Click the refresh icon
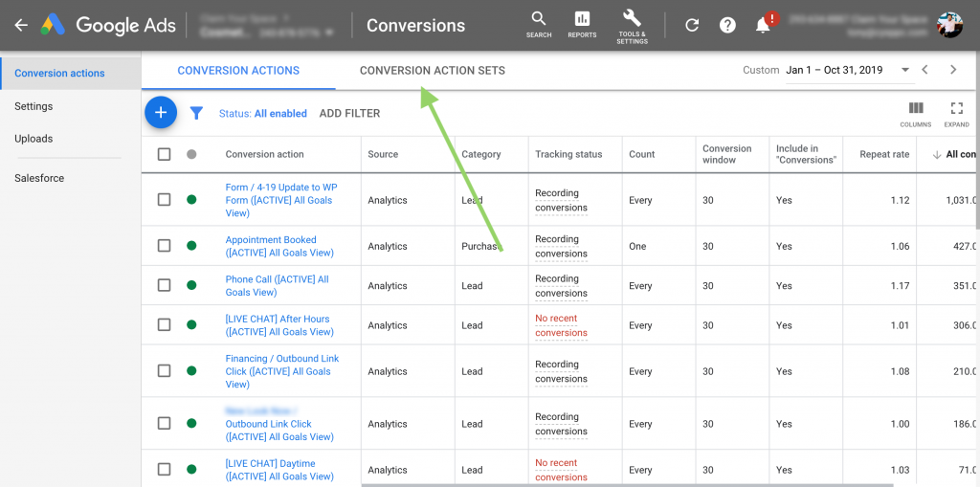The width and height of the screenshot is (980, 487). pos(692,25)
